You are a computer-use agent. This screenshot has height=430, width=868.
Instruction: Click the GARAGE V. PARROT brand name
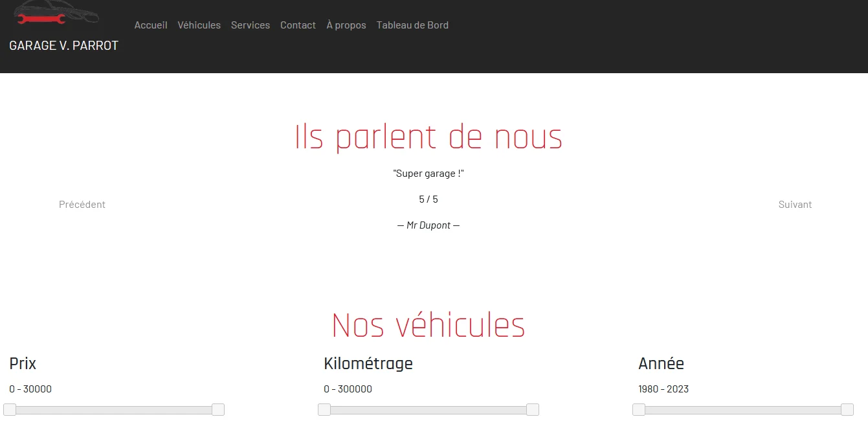pos(63,45)
